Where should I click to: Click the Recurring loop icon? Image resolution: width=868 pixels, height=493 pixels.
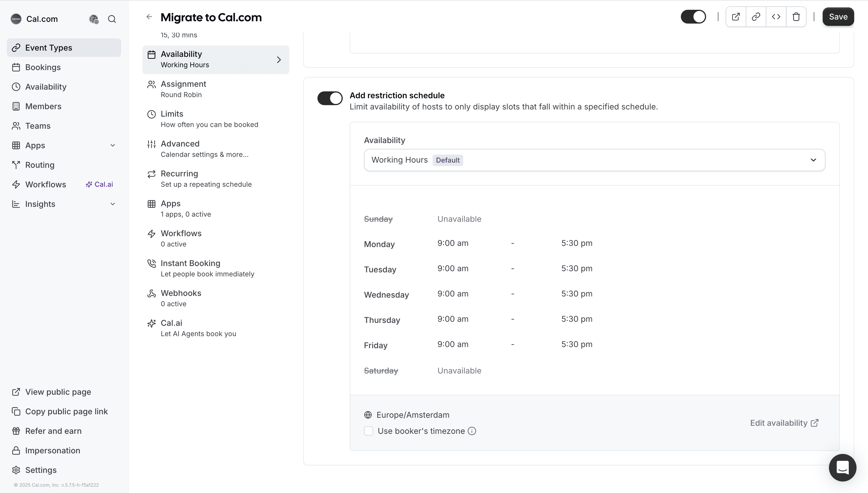pos(151,174)
